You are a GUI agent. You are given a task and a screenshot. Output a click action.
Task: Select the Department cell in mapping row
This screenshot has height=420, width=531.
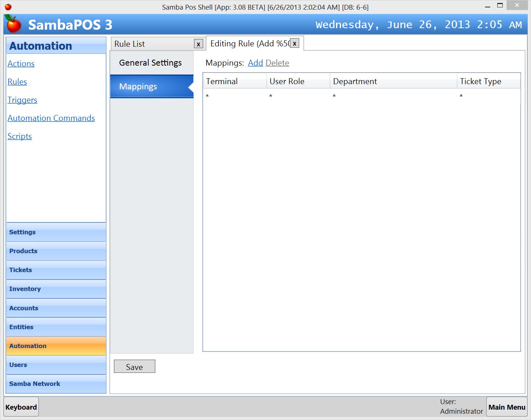click(393, 96)
